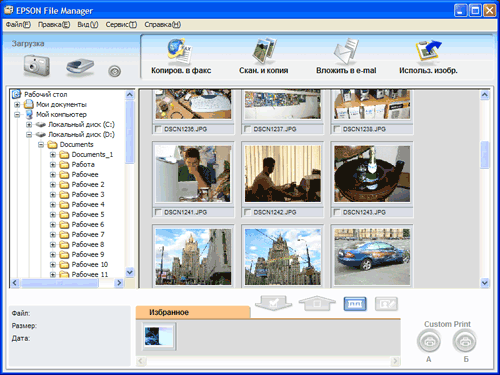Click the scanner download icon
Image resolution: width=500 pixels, height=375 pixels.
click(x=80, y=66)
